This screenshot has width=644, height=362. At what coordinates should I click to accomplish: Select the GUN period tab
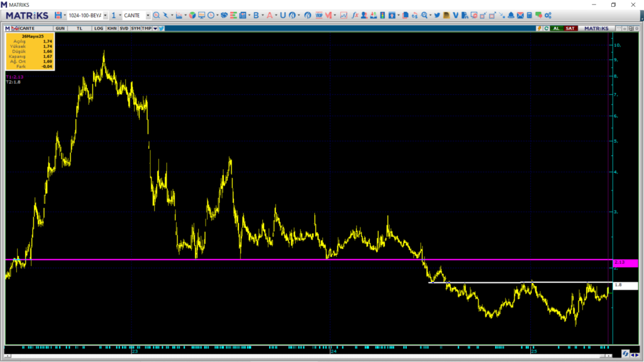click(60, 28)
